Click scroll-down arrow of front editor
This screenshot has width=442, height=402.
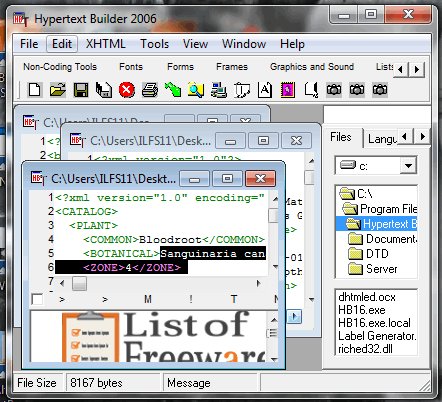coord(275,267)
